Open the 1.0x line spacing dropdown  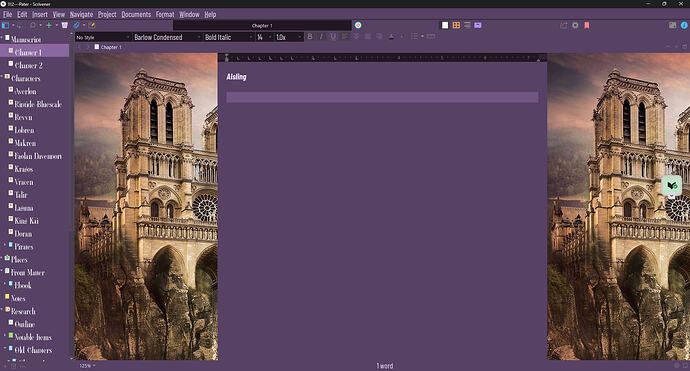289,37
